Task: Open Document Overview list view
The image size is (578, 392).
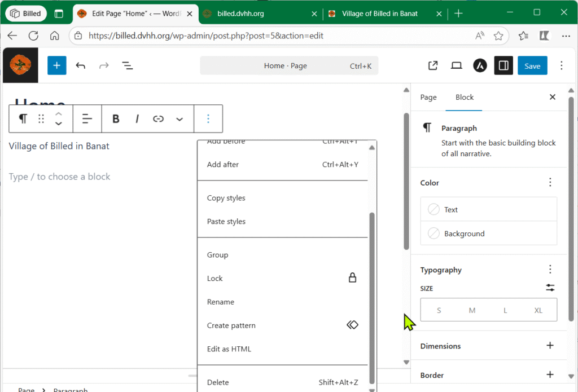Action: click(128, 65)
